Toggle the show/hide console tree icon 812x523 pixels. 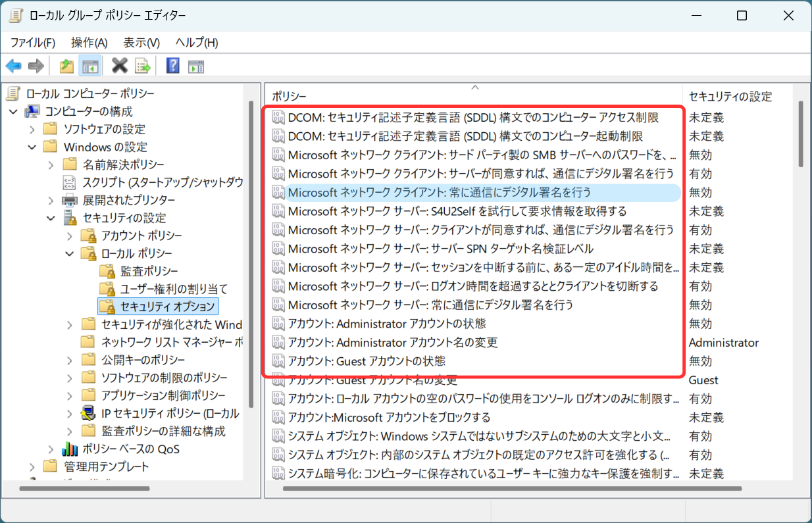(x=89, y=66)
